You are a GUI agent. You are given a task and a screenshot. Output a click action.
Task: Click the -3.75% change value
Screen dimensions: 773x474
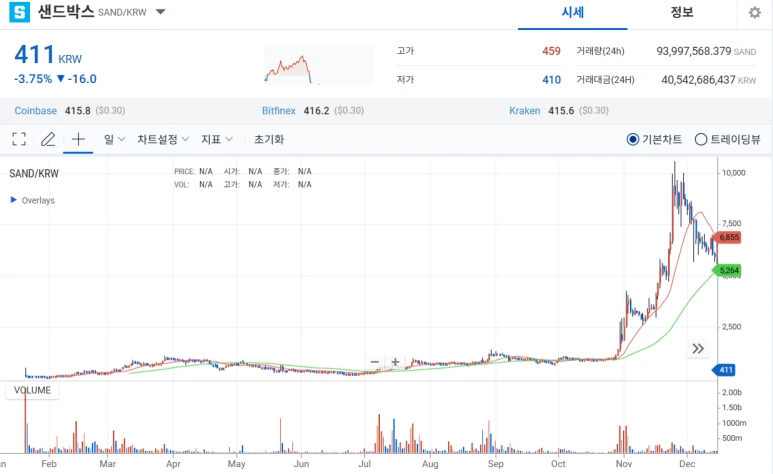click(x=33, y=79)
